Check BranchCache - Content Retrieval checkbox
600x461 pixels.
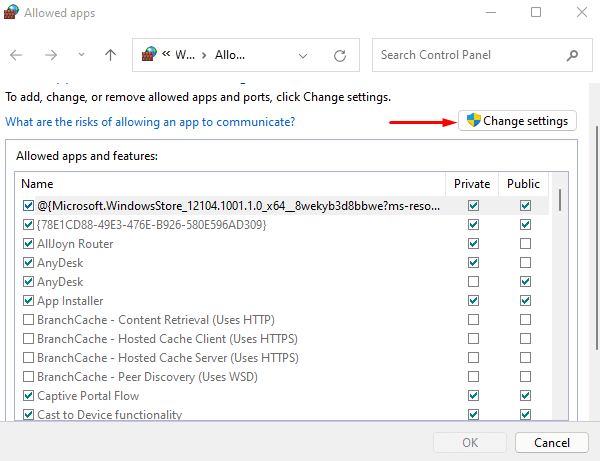tap(28, 319)
